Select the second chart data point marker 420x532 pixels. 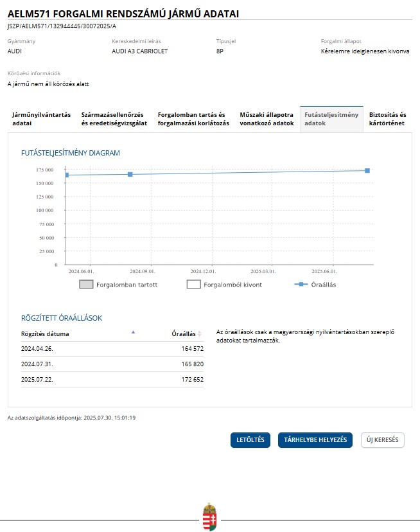[x=130, y=174]
